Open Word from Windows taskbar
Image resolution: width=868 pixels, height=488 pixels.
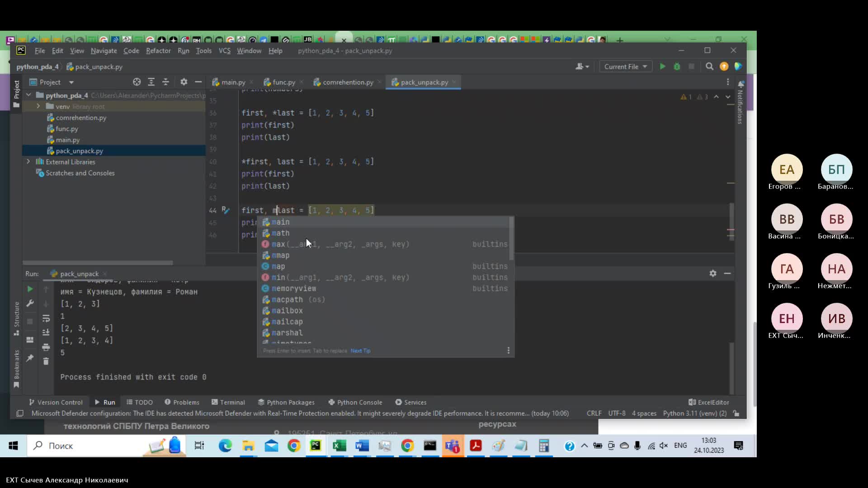[x=362, y=446]
